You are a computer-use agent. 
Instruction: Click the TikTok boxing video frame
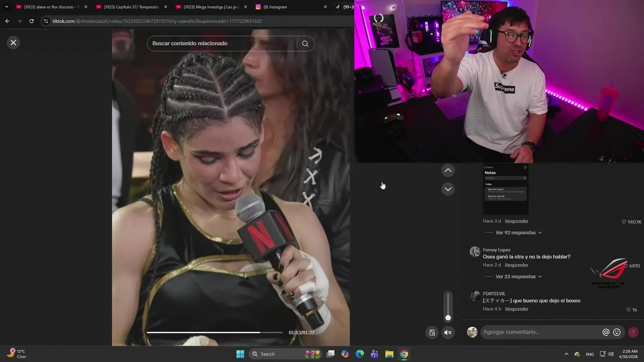(x=231, y=187)
